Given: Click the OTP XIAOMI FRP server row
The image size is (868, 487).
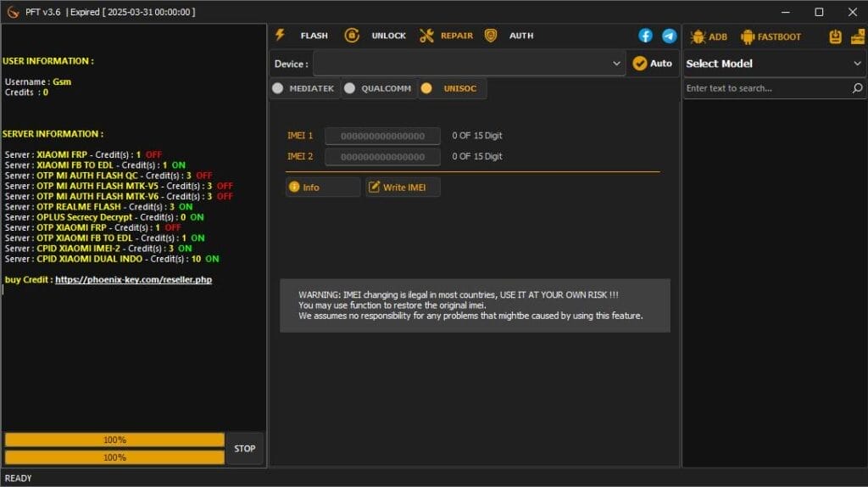Looking at the screenshot, I should [x=93, y=227].
